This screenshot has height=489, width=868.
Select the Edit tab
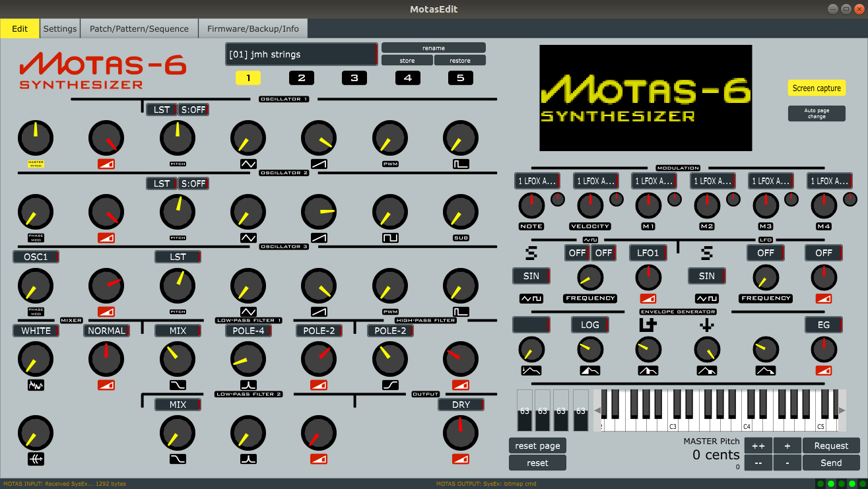(20, 28)
